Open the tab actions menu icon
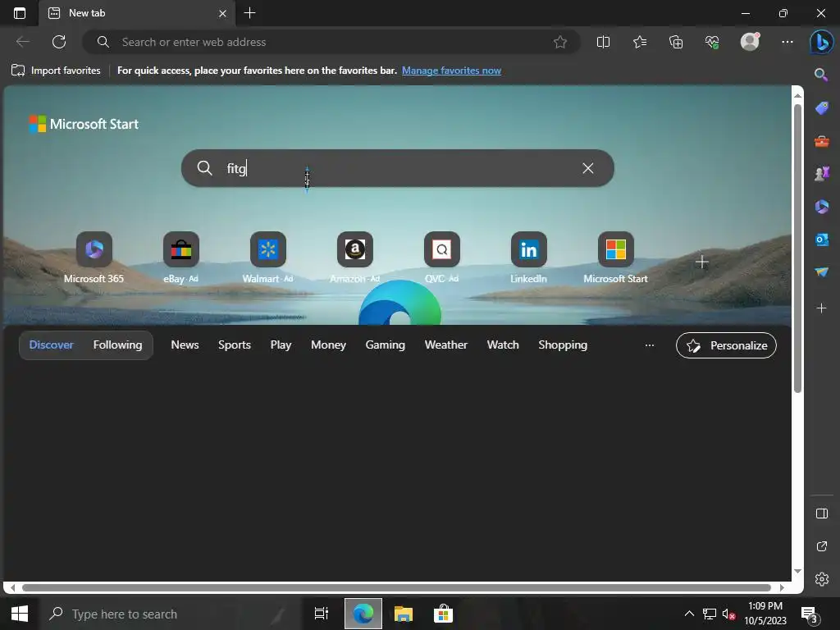Image resolution: width=840 pixels, height=630 pixels. pos(20,13)
